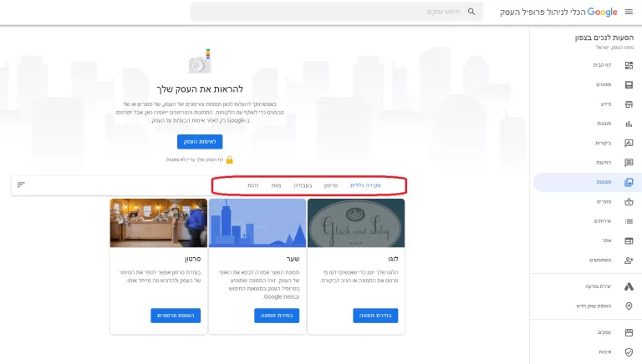Open הודעות (Messages) chat icon

point(629,162)
